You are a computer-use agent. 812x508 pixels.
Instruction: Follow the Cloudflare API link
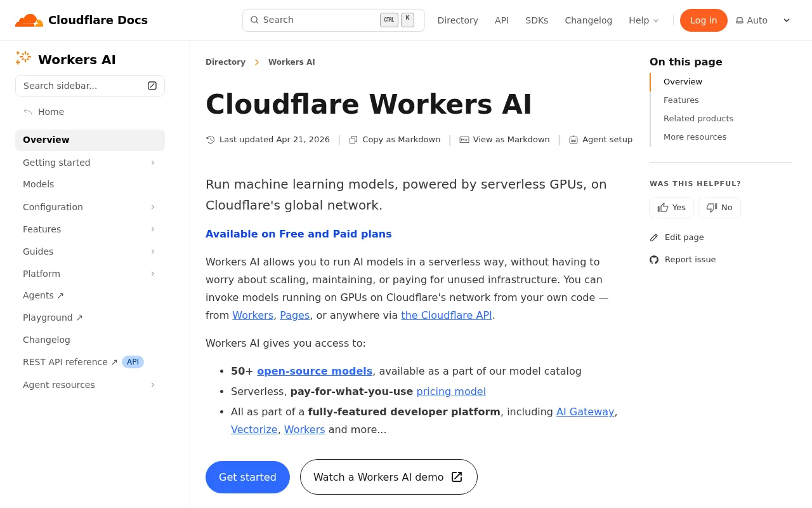coord(447,315)
